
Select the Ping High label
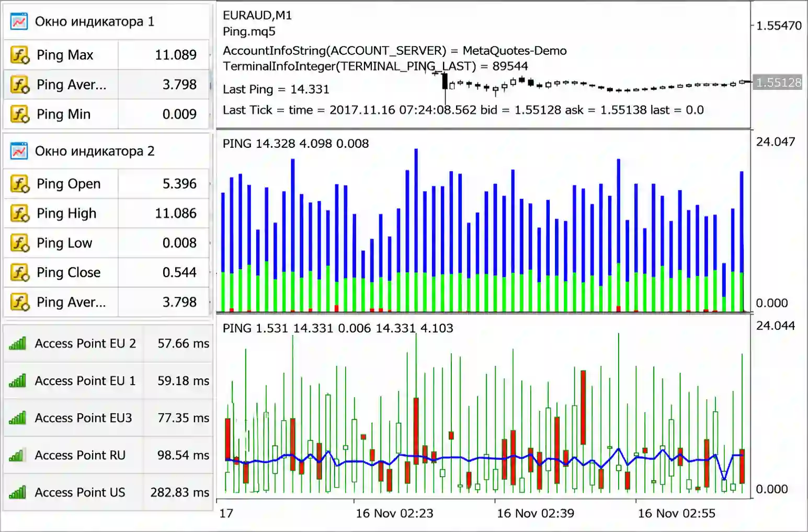66,213
